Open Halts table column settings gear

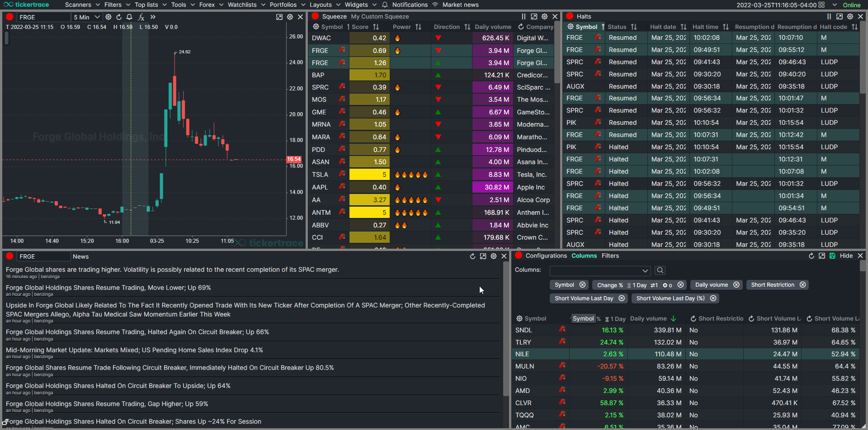pyautogui.click(x=571, y=27)
